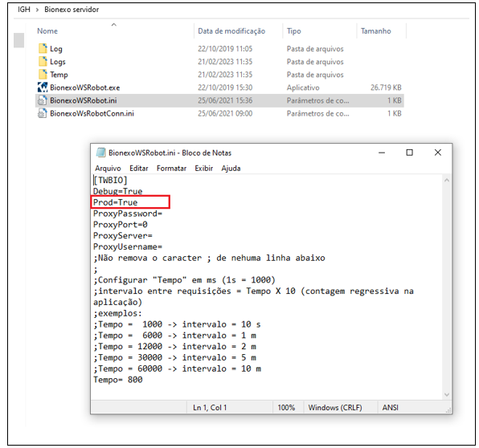
Task: Sort by Data de modificação column
Action: pyautogui.click(x=231, y=31)
